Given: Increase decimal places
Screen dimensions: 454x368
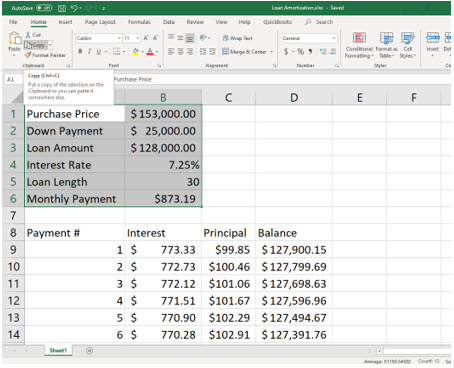Looking at the screenshot, I should point(323,51).
